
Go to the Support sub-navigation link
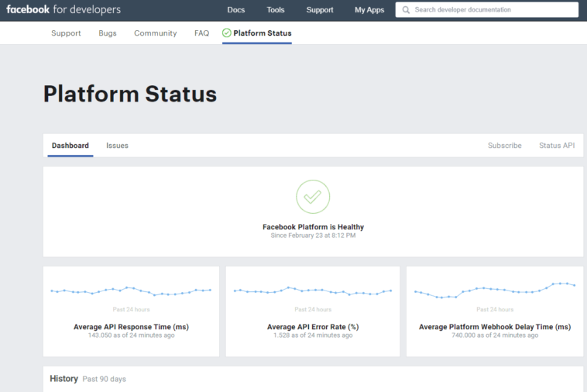[x=66, y=33]
